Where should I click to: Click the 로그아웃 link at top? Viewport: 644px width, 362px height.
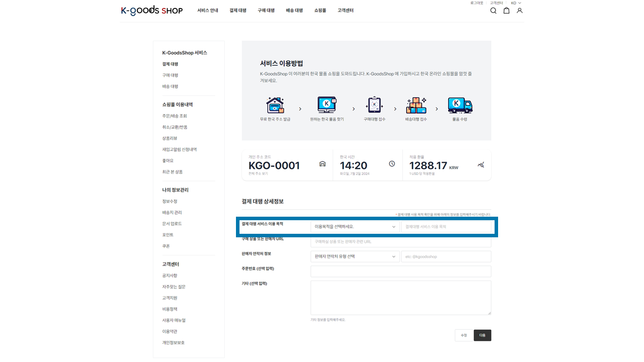476,3
